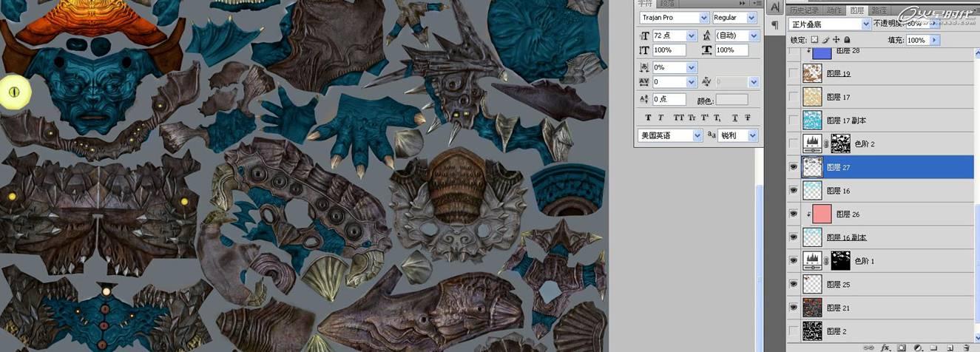
Task: Open the 0% tsume dropdown
Action: [x=692, y=67]
